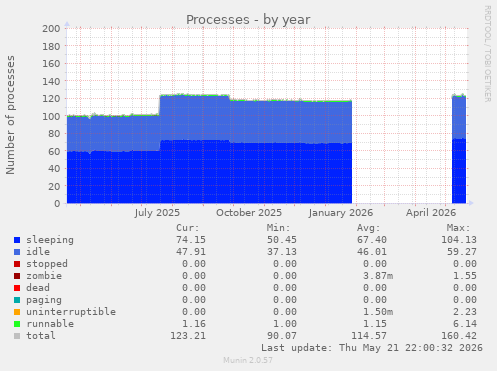
Task: Click total current value 123.21
Action: (188, 336)
